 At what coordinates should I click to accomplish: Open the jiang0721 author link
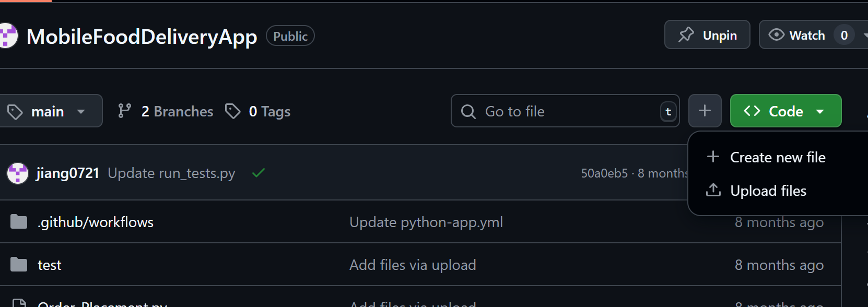pos(68,173)
